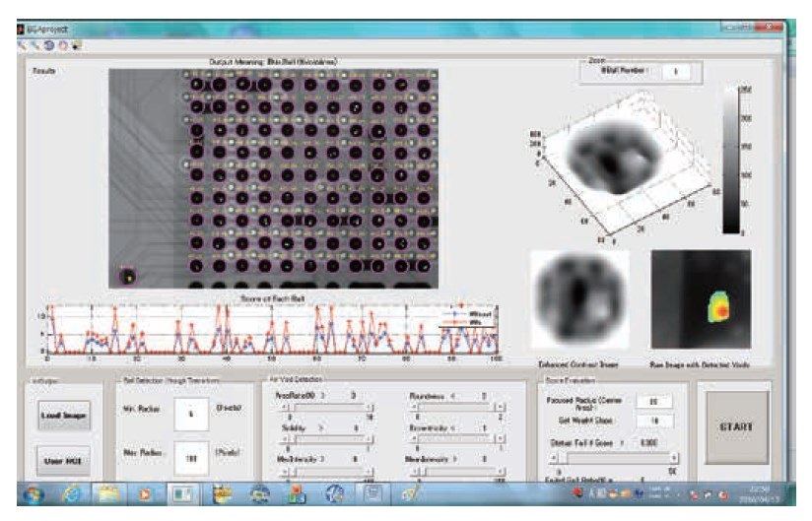Click the User ROI button

61,460
